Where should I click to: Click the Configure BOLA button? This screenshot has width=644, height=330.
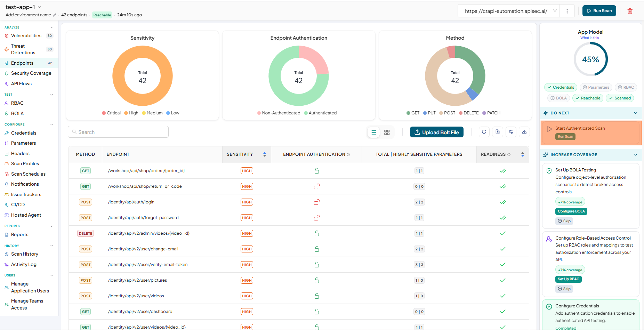coord(571,211)
